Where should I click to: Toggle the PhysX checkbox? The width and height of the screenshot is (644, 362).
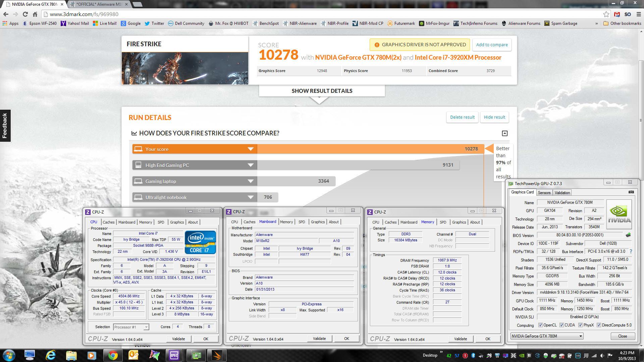(x=580, y=325)
